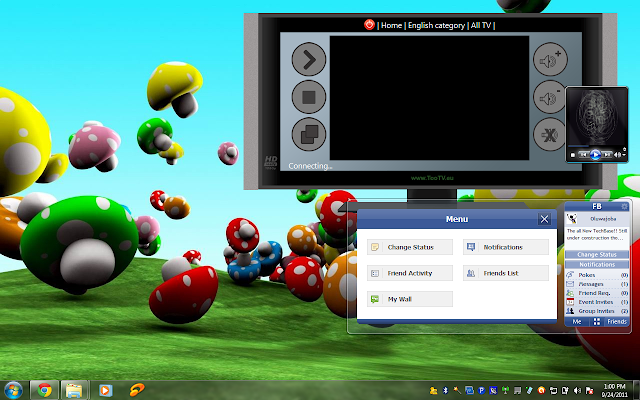
Task: Click the yellow users tray icon
Action: tap(433, 391)
